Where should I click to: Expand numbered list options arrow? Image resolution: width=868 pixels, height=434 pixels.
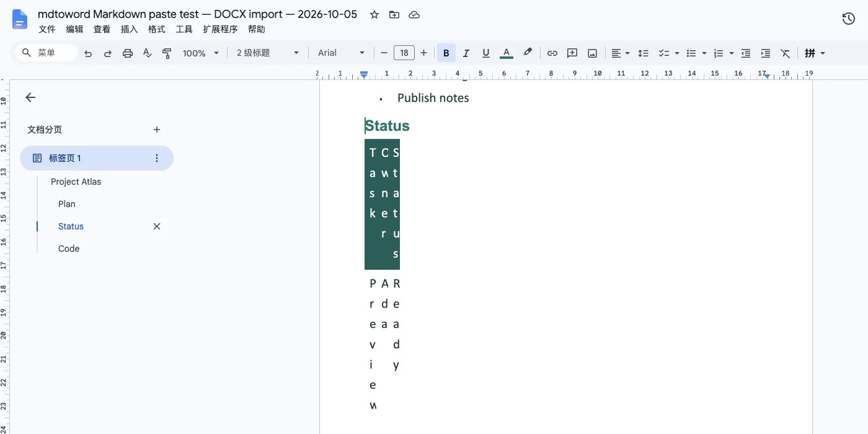(x=732, y=53)
